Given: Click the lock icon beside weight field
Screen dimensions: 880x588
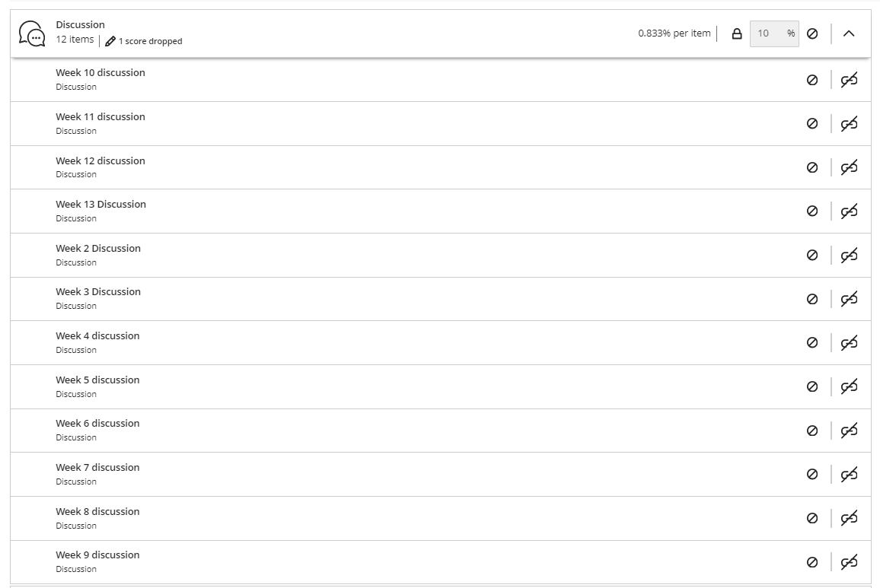Looking at the screenshot, I should point(736,33).
